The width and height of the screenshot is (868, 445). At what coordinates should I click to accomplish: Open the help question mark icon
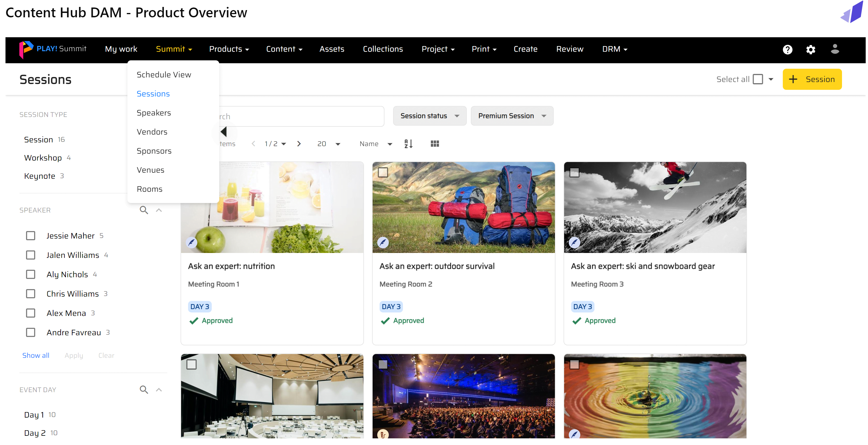click(787, 49)
